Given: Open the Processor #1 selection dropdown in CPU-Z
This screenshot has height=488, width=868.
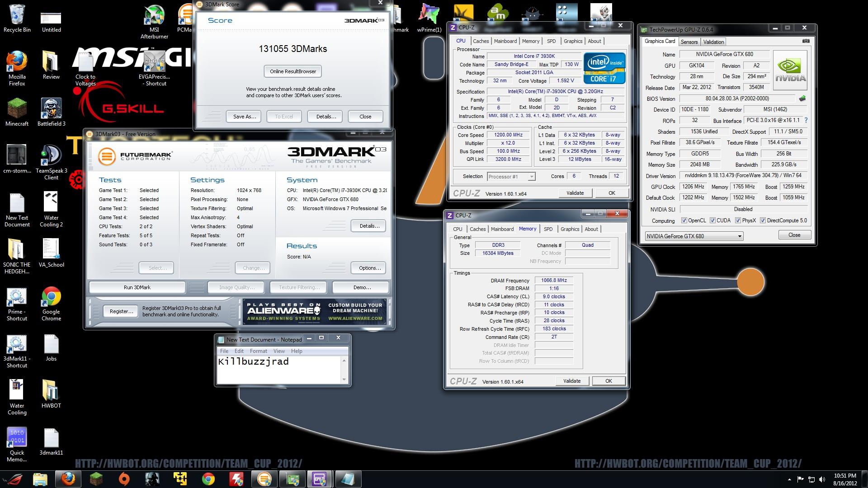Looking at the screenshot, I should [511, 176].
